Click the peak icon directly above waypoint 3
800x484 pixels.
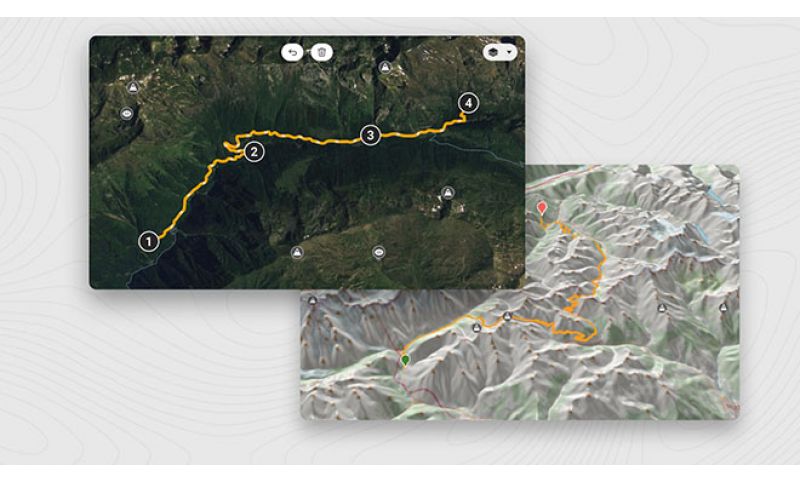coord(386,67)
